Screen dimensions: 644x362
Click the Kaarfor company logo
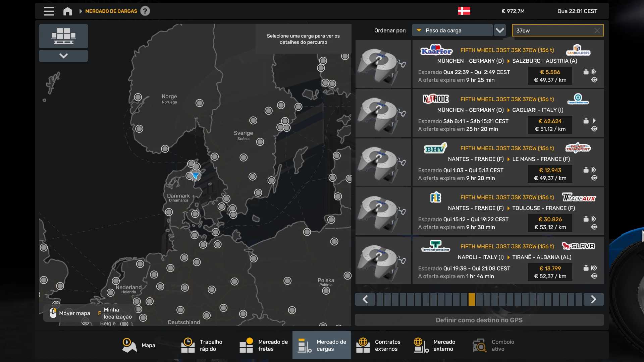[x=436, y=50]
